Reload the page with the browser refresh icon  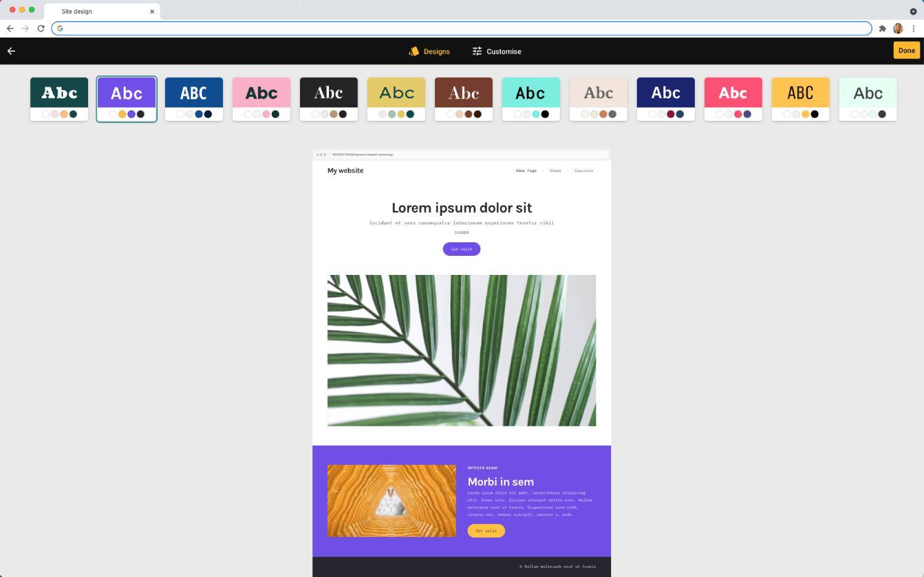point(41,28)
